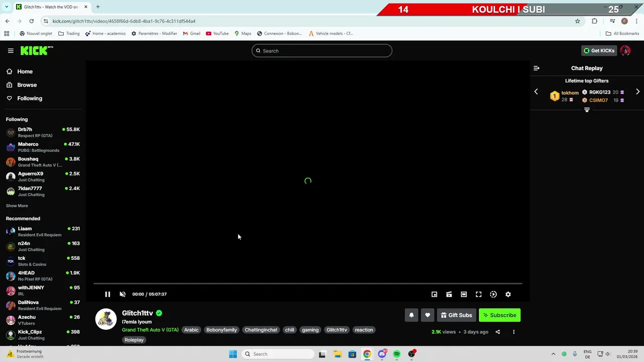Open recommended channel withJENNY
Image resolution: width=644 pixels, height=362 pixels.
pyautogui.click(x=43, y=290)
